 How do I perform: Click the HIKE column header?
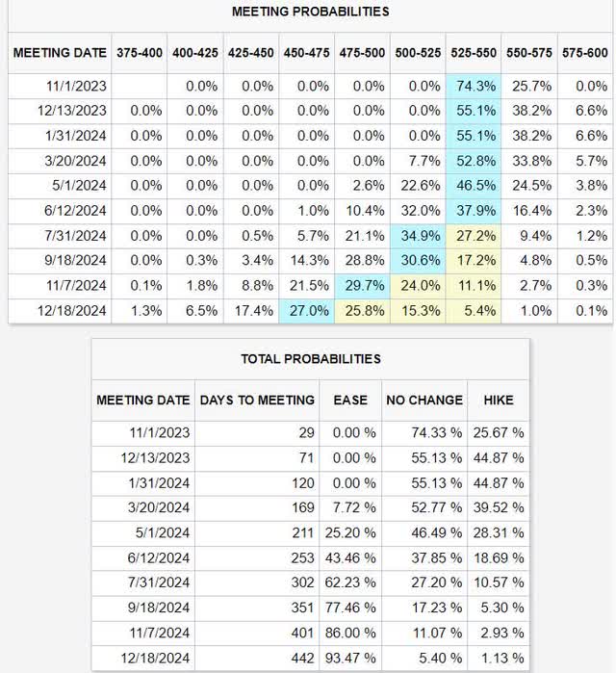tap(499, 400)
